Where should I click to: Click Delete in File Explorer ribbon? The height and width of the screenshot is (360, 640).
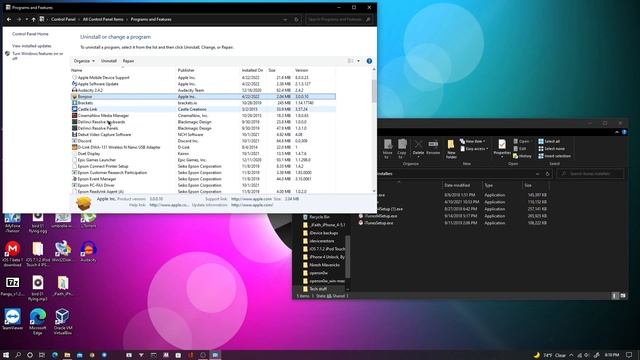coord(418,148)
